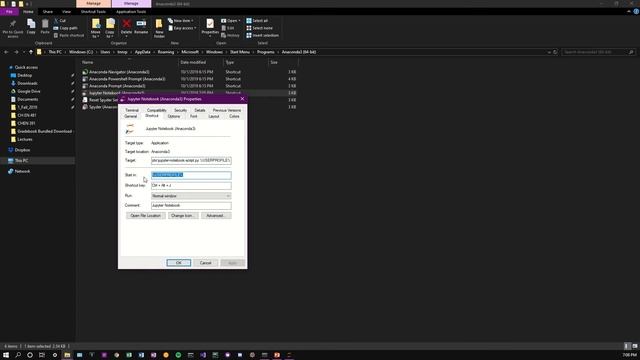Open the Easy access dropdown

(182, 28)
